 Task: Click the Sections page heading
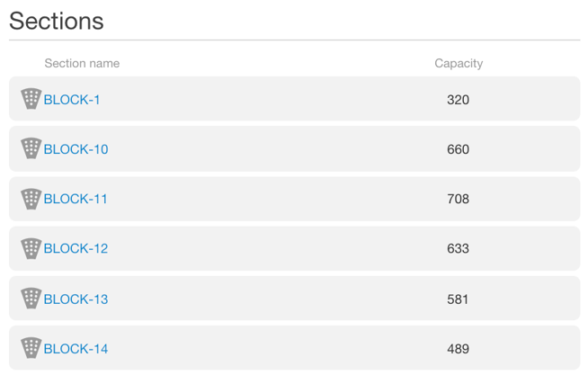coord(57,21)
